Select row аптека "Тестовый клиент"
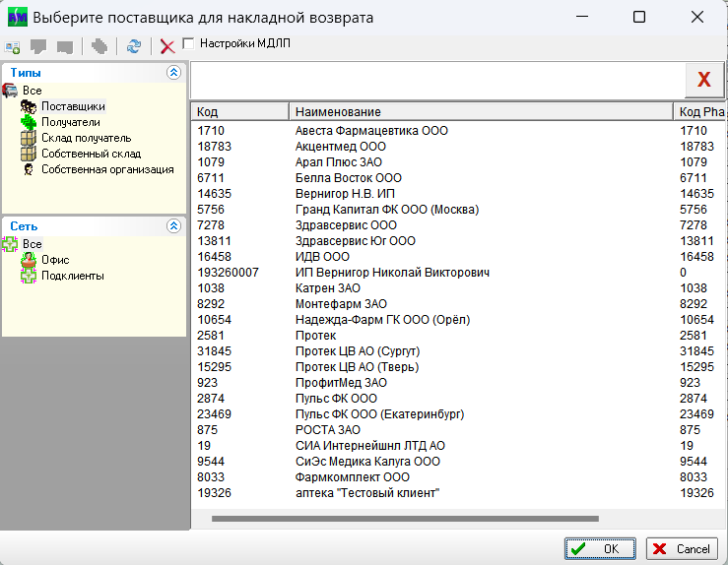The image size is (728, 565). click(457, 493)
